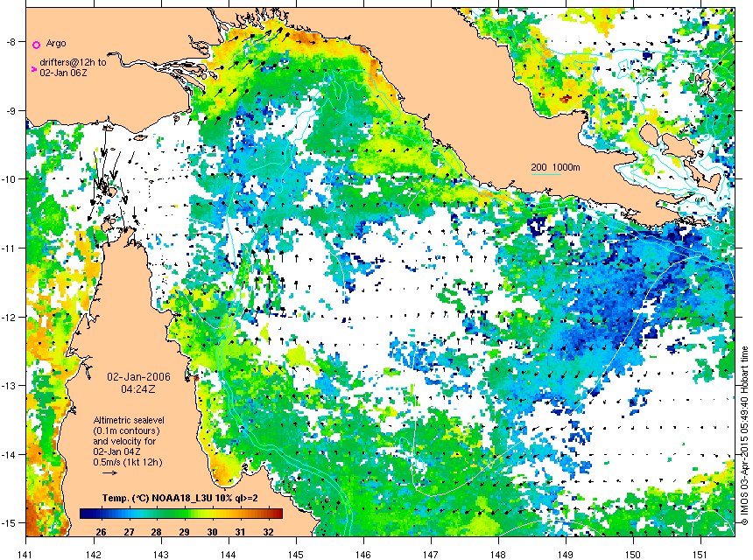
Task: Click latitude axis label -12
Action: click(x=10, y=318)
